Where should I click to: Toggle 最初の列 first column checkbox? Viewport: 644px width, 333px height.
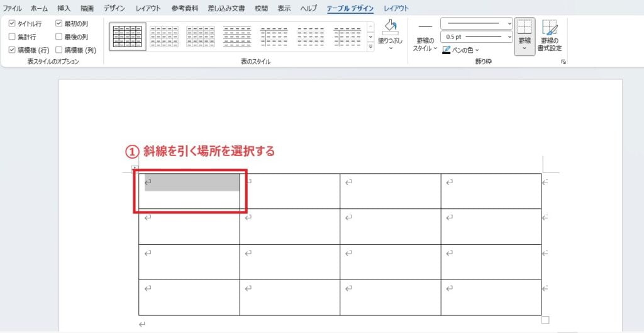click(58, 23)
